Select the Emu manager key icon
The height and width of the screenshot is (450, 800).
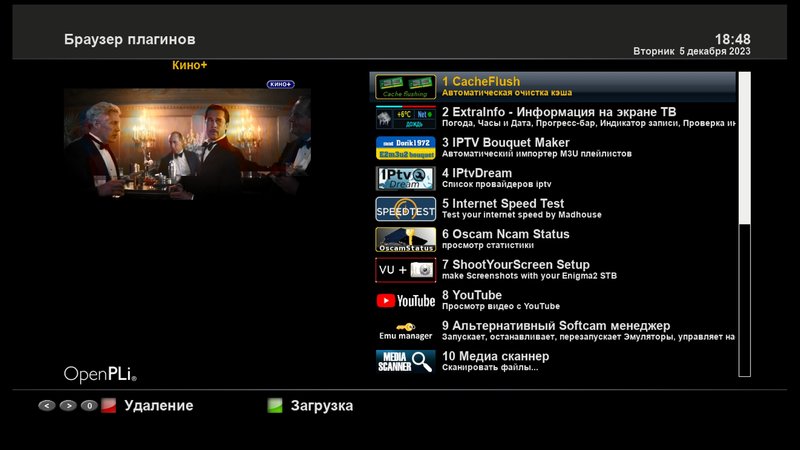(405, 331)
